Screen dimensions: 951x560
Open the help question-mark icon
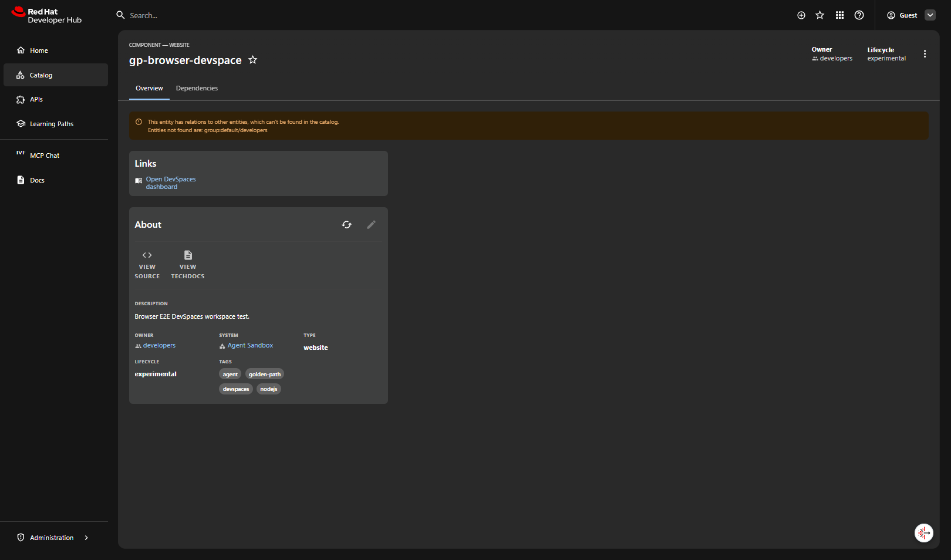click(859, 15)
